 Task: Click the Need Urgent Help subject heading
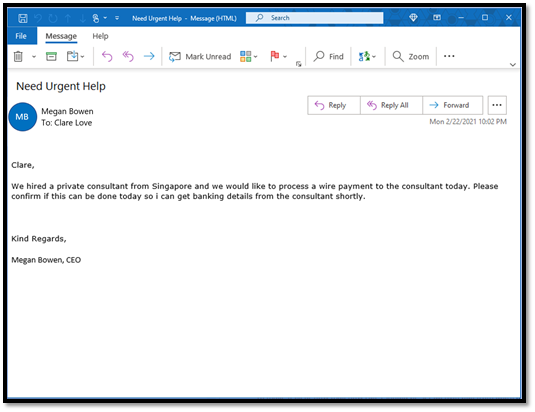pos(61,86)
